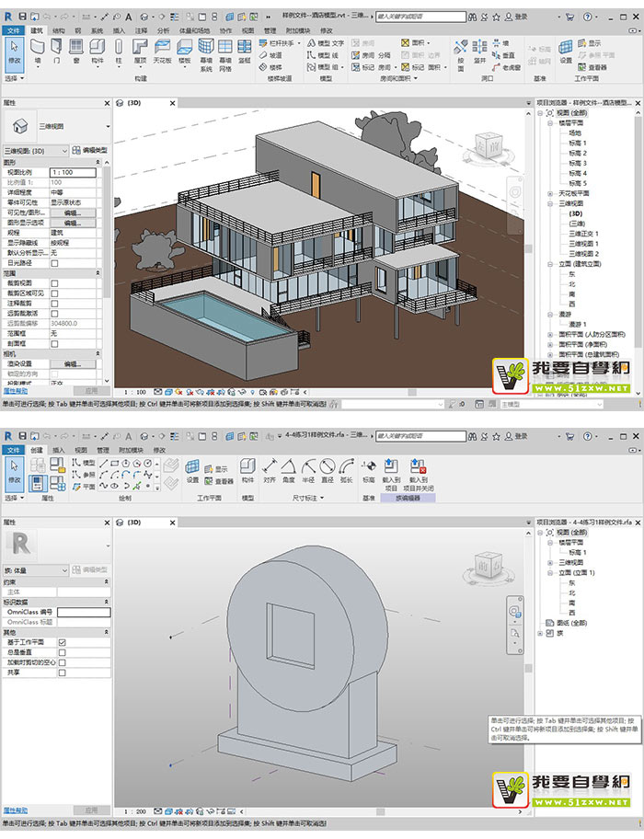Select the Wall (墙) tool in upper window

pos(38,52)
